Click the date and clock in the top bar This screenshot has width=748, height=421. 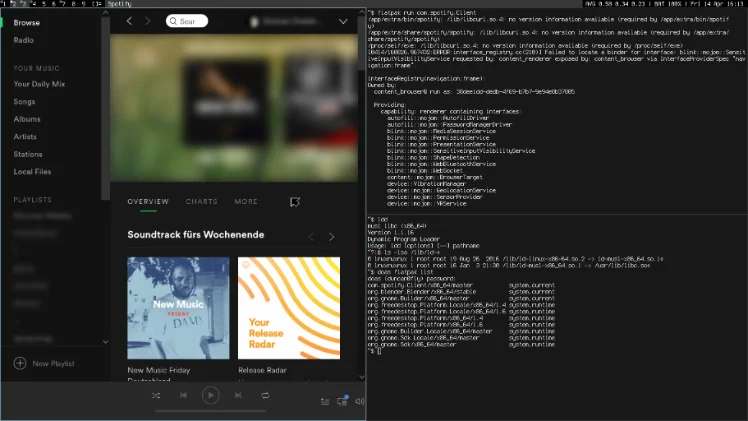pos(718,4)
